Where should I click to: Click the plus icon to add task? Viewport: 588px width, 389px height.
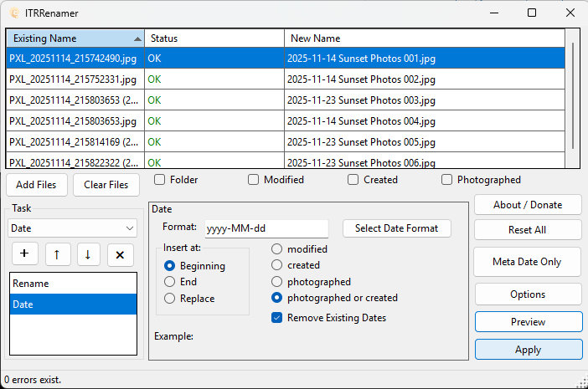pos(23,254)
